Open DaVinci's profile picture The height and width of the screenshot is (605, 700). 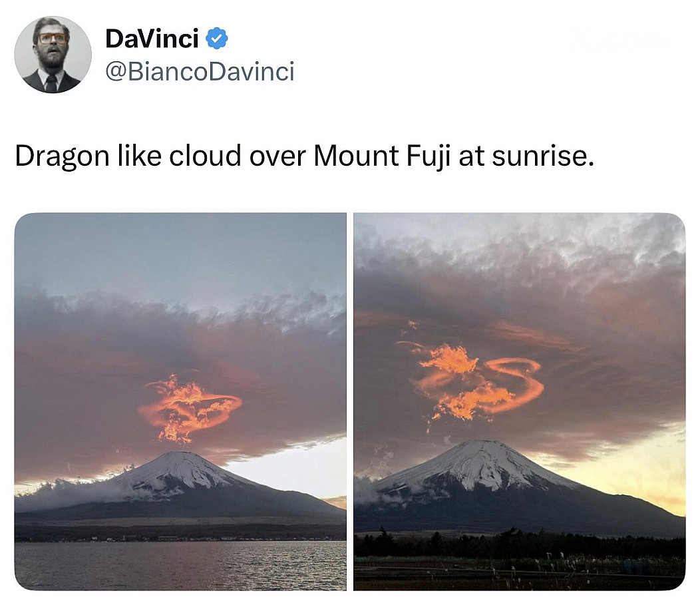click(53, 55)
